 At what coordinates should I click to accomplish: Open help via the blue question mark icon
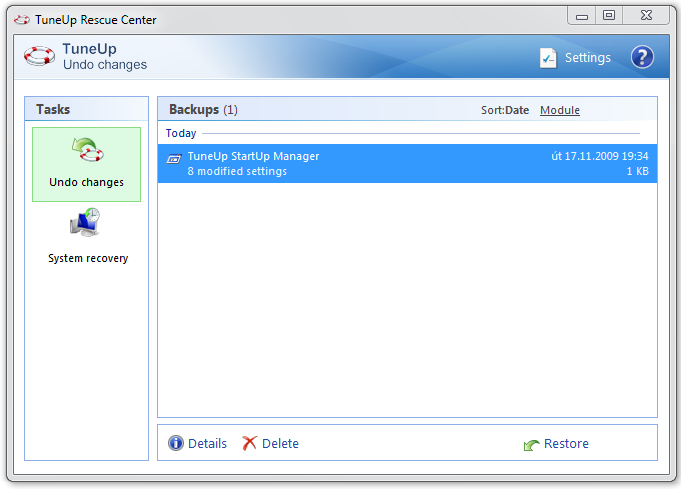pos(642,57)
